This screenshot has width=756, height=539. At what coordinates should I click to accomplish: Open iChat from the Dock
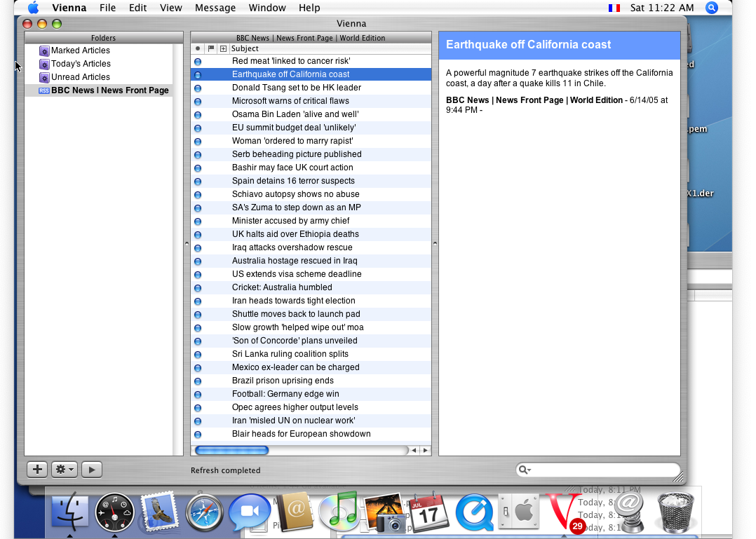(x=249, y=512)
